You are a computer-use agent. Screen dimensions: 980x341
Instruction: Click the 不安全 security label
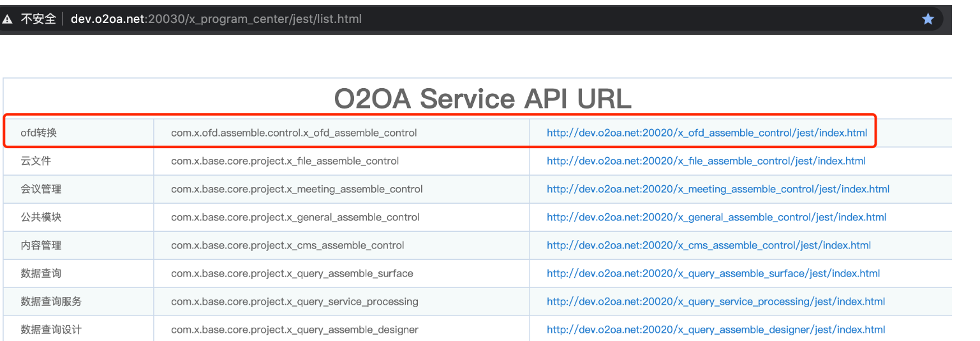click(x=38, y=19)
